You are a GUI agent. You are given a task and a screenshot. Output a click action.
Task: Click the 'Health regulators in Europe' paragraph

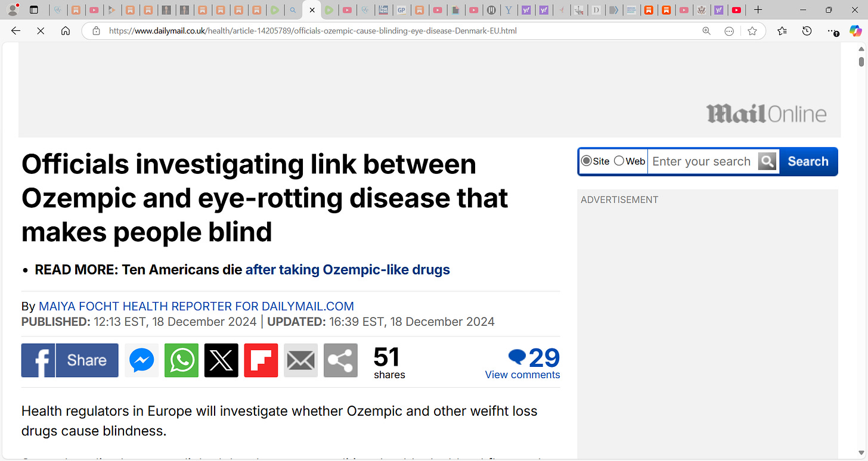(x=279, y=420)
